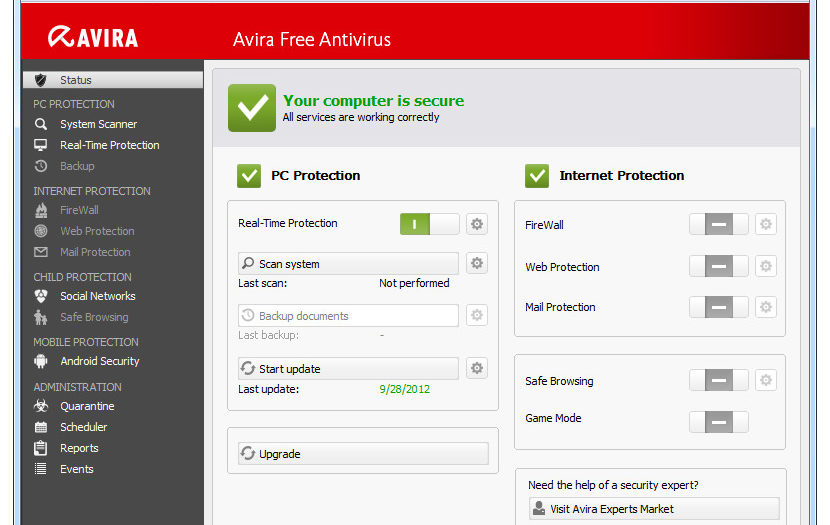Open Scan system settings gear icon

[477, 263]
